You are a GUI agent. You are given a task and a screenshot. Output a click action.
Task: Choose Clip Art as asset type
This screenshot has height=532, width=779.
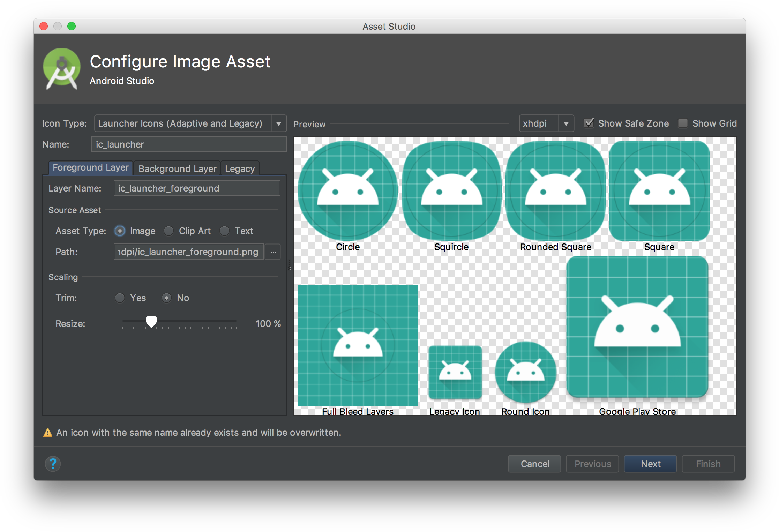click(x=168, y=231)
